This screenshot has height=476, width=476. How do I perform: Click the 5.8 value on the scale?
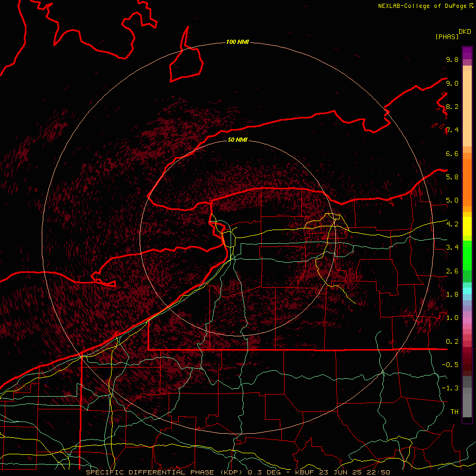(x=452, y=177)
